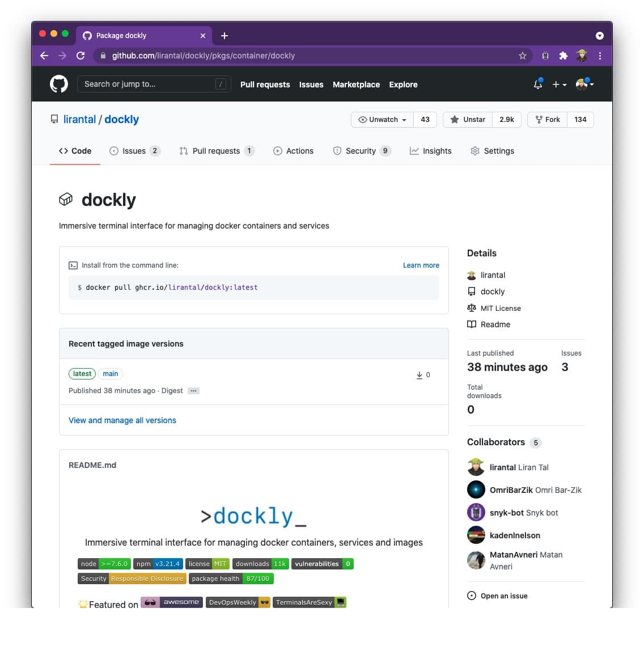Switch to the Actions tab
This screenshot has height=650, width=644.
point(293,151)
